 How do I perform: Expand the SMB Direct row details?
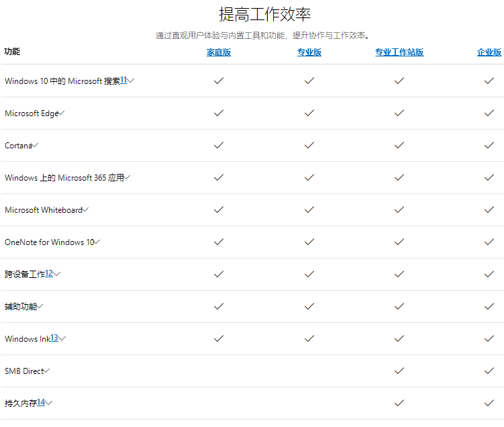(x=46, y=371)
